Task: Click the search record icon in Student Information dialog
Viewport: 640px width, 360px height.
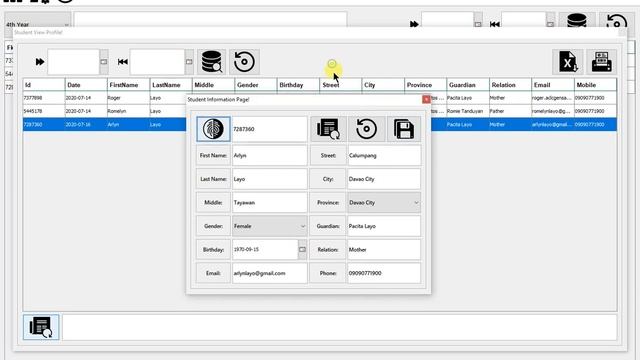Action: pos(328,129)
